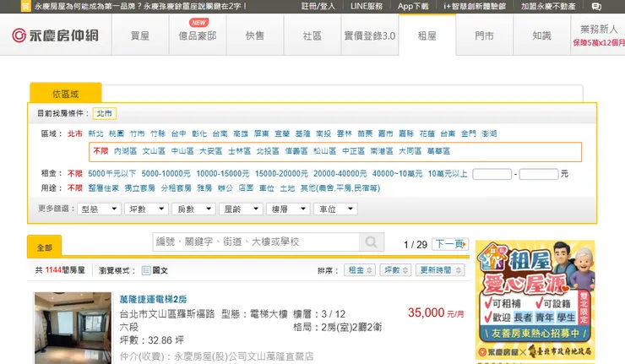Select the 租屋 navigation tab

tap(427, 35)
